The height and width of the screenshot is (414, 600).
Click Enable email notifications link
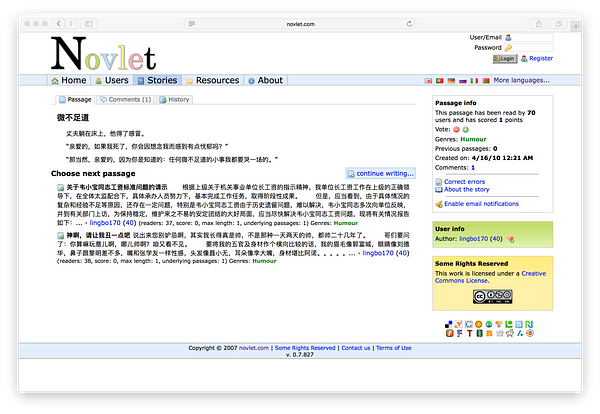pyautogui.click(x=481, y=204)
